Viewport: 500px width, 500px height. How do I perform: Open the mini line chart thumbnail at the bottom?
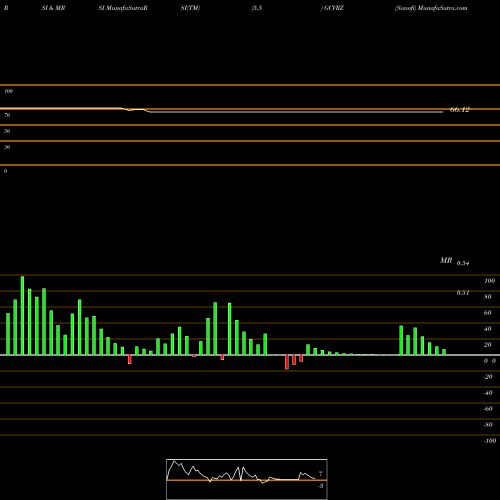coord(247,479)
